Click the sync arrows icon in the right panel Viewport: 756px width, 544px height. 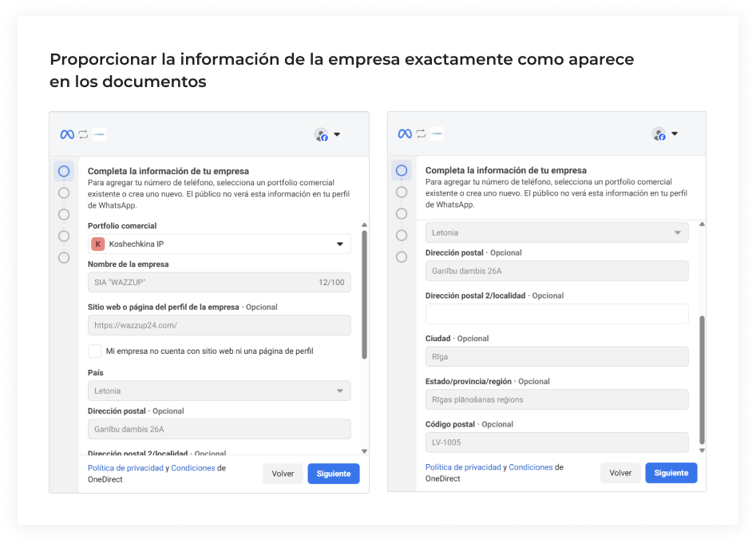click(421, 134)
